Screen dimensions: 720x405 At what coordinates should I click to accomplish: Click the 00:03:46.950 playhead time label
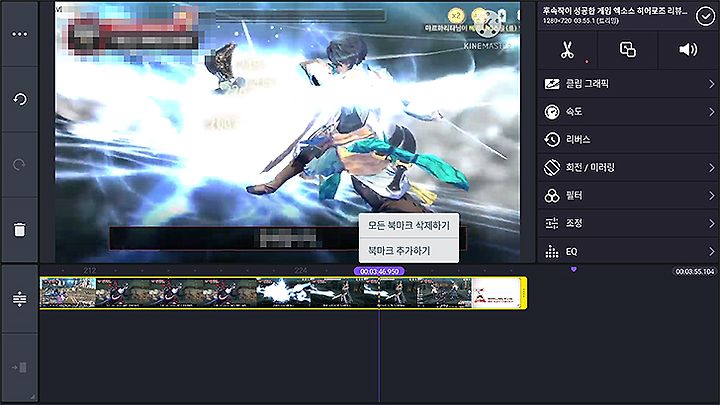379,271
